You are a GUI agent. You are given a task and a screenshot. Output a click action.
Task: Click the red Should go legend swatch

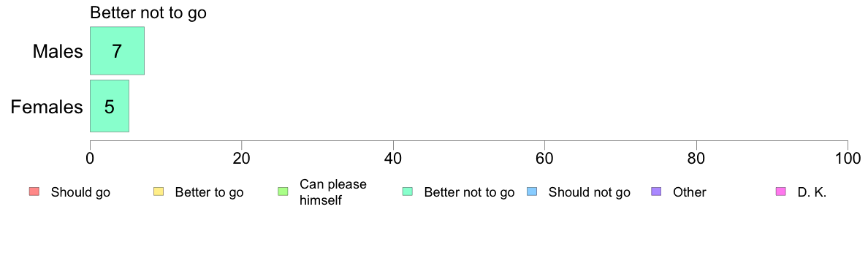pos(33,192)
